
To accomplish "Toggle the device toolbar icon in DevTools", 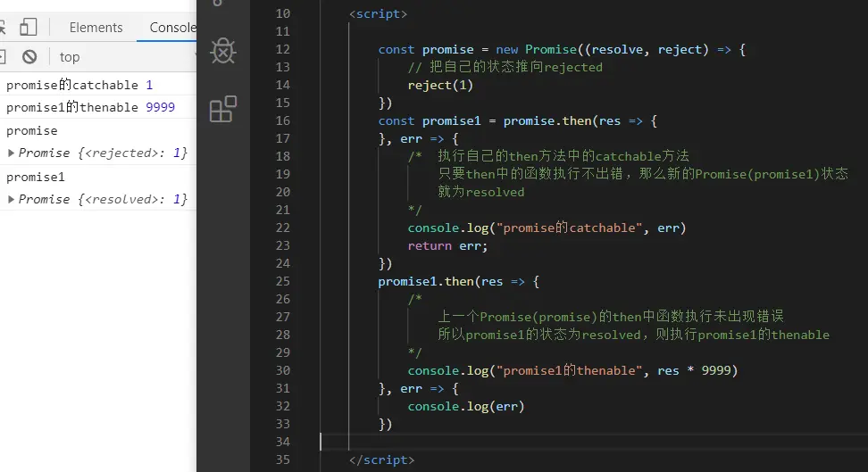I will click(29, 27).
